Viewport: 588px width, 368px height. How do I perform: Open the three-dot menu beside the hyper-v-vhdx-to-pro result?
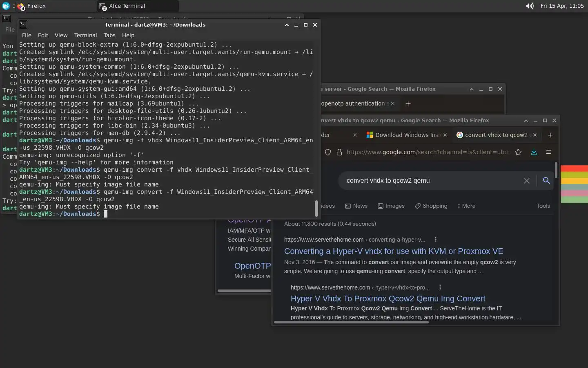[x=440, y=287]
